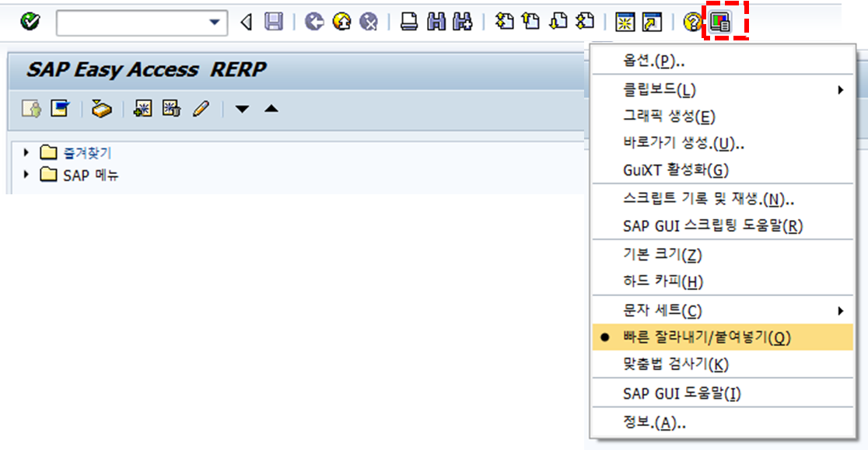The height and width of the screenshot is (450, 868).
Task: Click the yellow Exit icon
Action: [x=342, y=22]
